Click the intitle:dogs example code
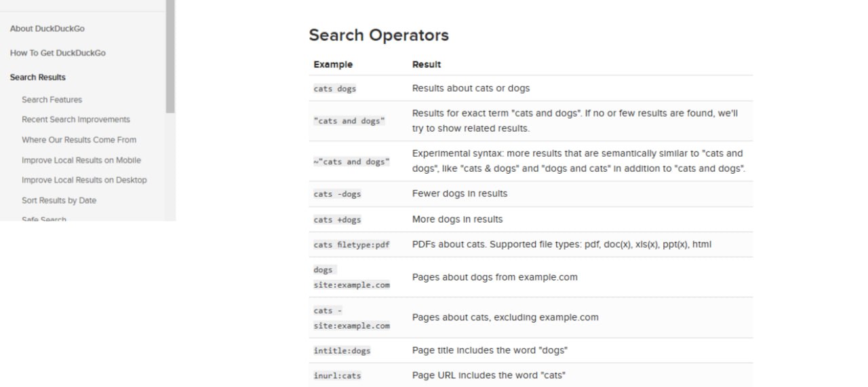868x387 pixels. 342,351
